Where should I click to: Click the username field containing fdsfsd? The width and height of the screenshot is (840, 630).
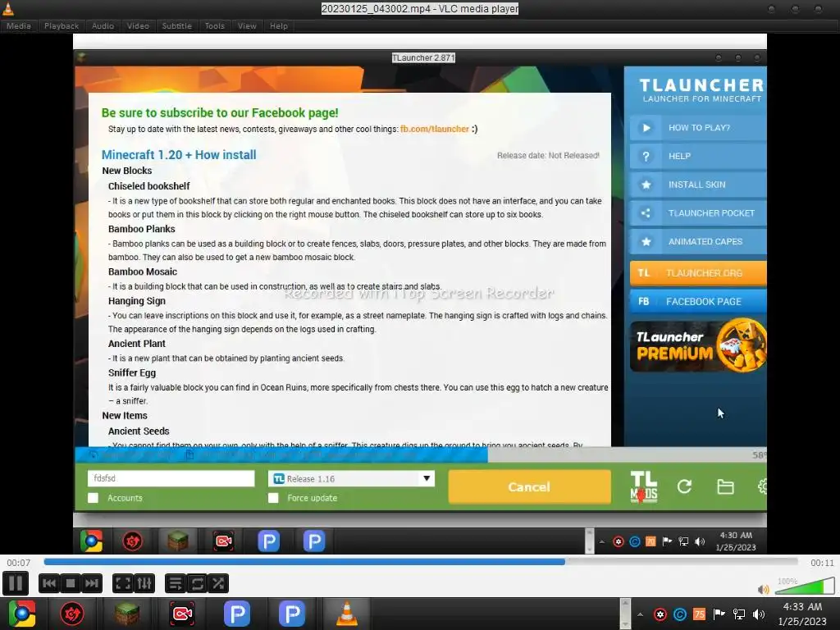[x=171, y=478]
